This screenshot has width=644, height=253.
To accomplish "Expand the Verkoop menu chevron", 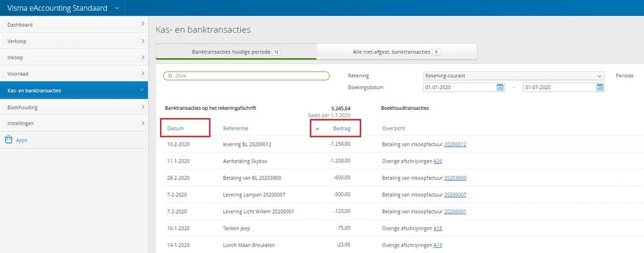I will (x=143, y=41).
